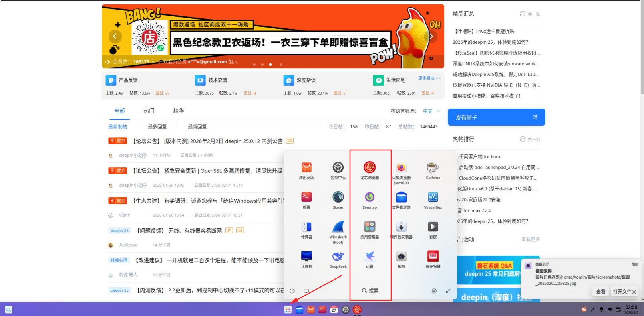Open the Zenmap application icon

click(369, 198)
